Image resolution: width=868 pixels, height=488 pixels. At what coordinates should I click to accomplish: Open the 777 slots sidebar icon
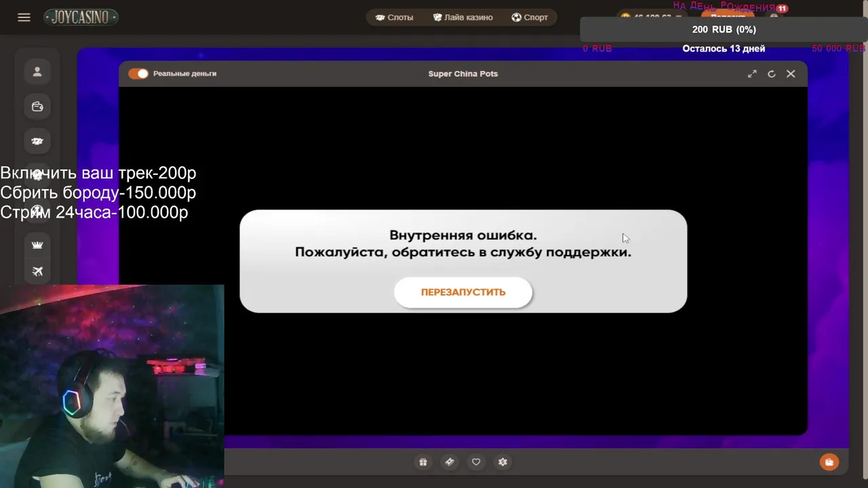tap(37, 141)
